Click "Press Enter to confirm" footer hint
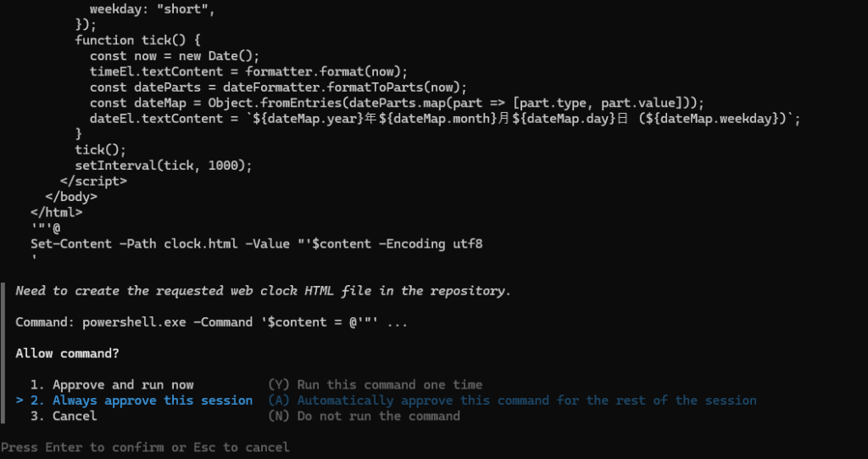Image resolution: width=868 pixels, height=459 pixels. click(145, 447)
